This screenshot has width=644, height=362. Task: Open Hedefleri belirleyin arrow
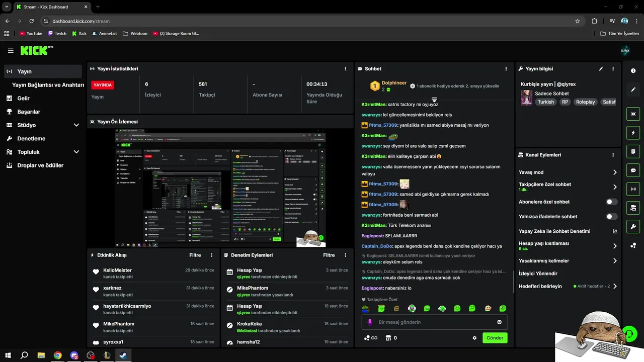[615, 286]
